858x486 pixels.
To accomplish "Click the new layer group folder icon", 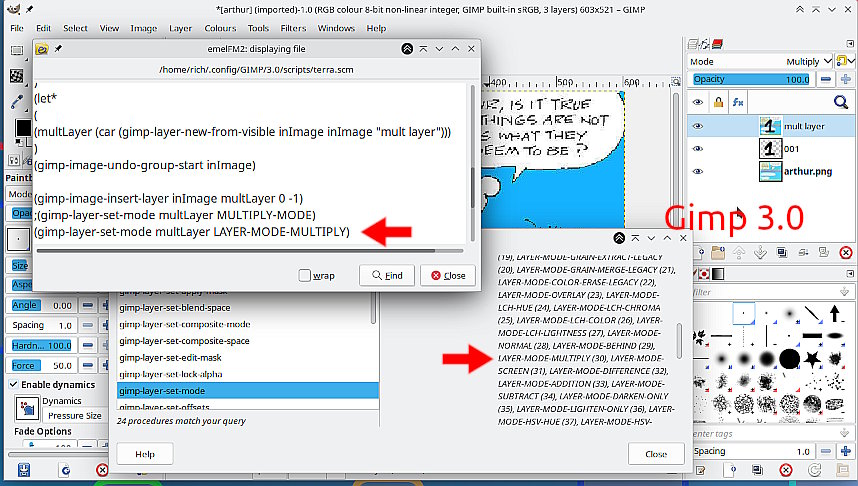I will pyautogui.click(x=718, y=252).
